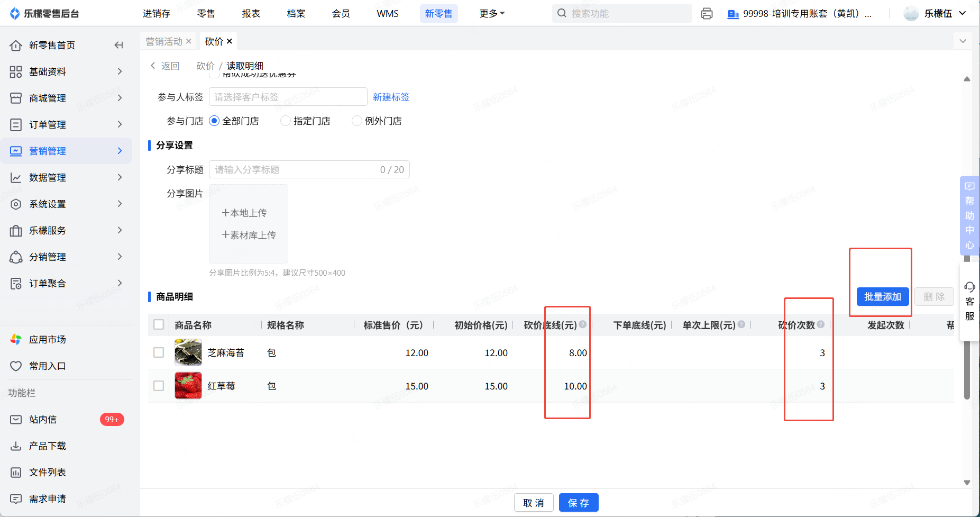Expand the 系统设置 menu chevron
This screenshot has width=980, height=517.
coord(120,204)
